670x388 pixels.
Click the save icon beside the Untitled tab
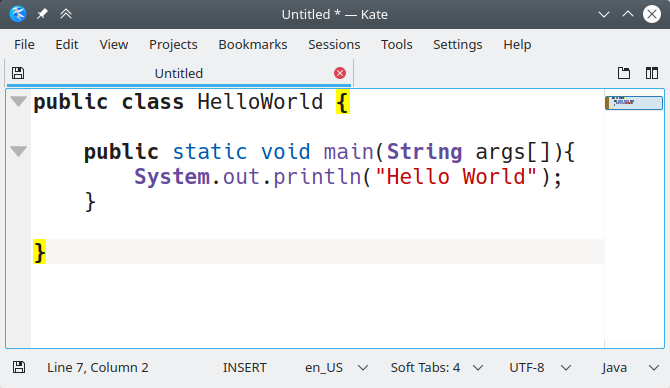[18, 73]
